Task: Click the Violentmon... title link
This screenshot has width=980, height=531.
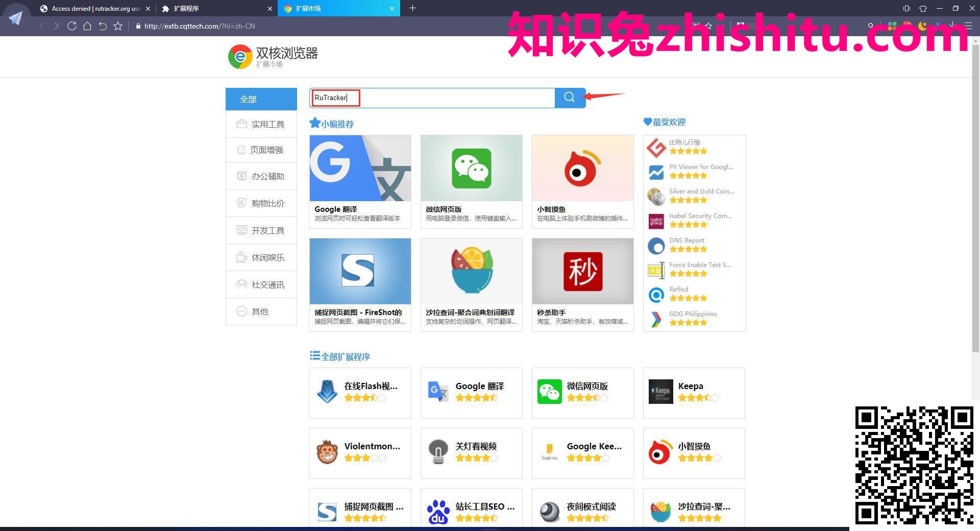Action: (372, 446)
